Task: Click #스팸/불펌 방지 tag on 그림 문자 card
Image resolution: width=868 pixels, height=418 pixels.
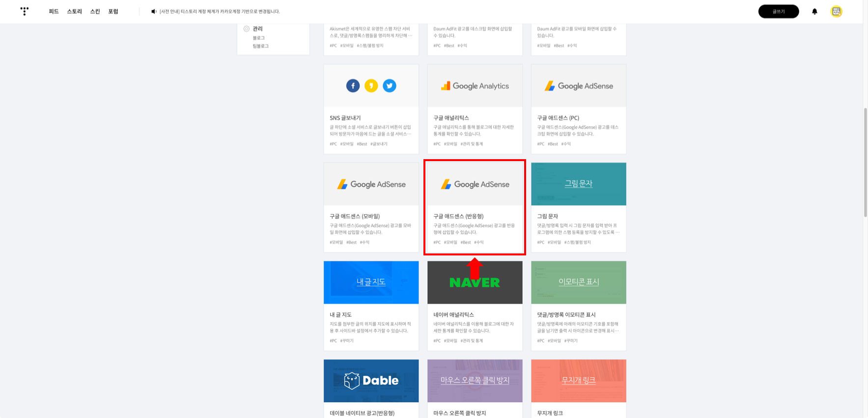Action: click(577, 242)
